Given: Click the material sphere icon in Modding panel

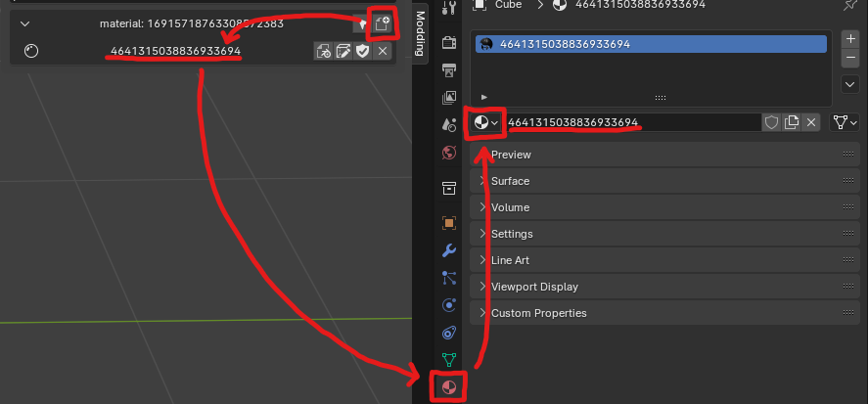Looking at the screenshot, I should click(31, 52).
